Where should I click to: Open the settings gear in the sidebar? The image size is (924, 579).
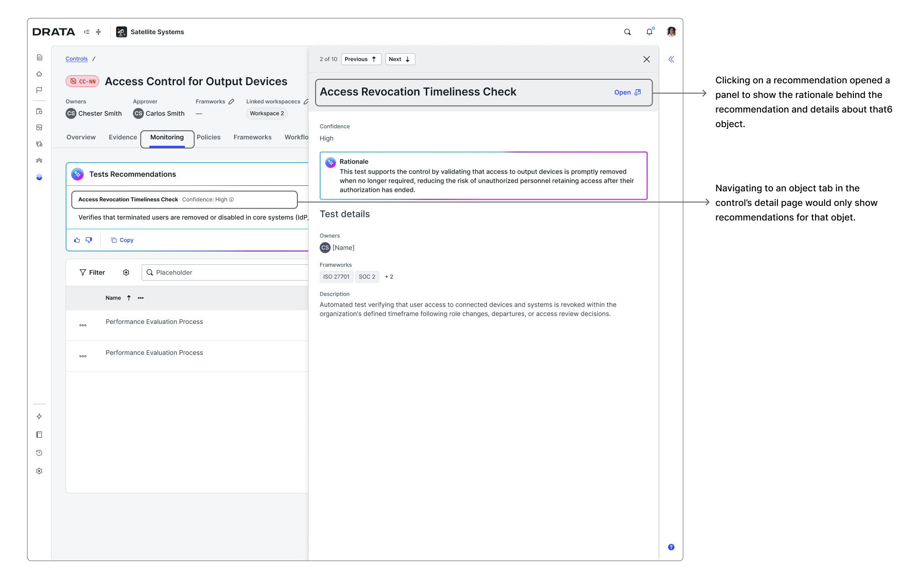tap(40, 471)
